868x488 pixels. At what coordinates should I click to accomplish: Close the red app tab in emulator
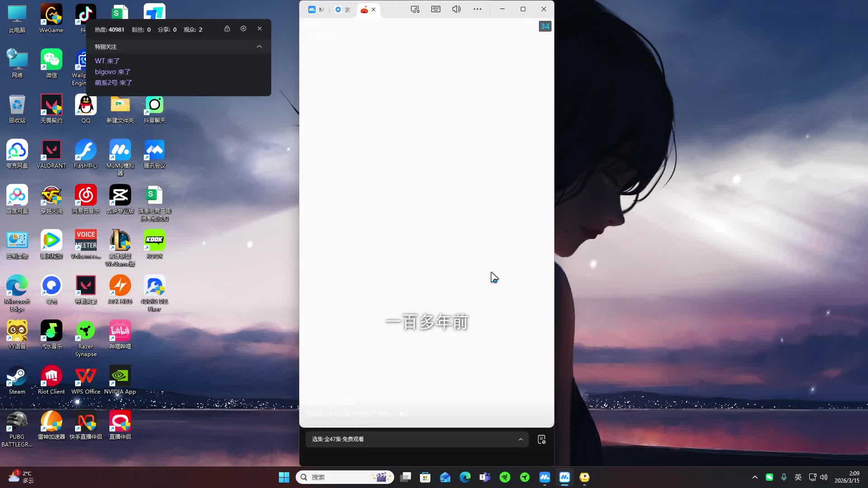click(373, 9)
